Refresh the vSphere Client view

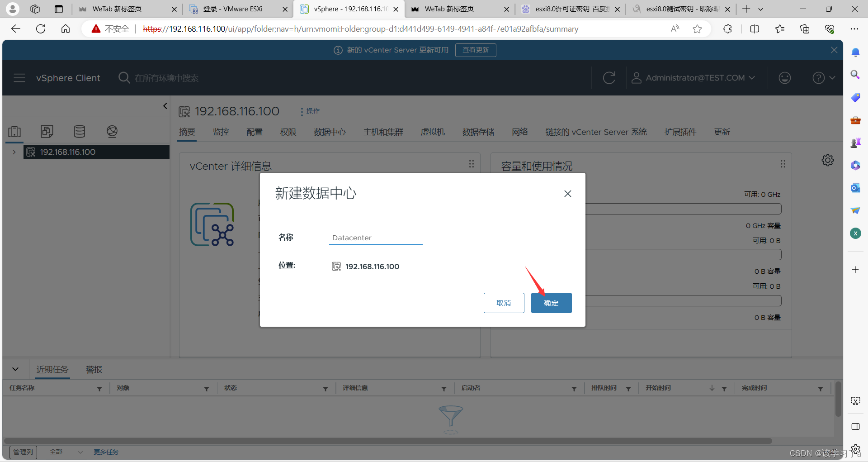(x=609, y=78)
